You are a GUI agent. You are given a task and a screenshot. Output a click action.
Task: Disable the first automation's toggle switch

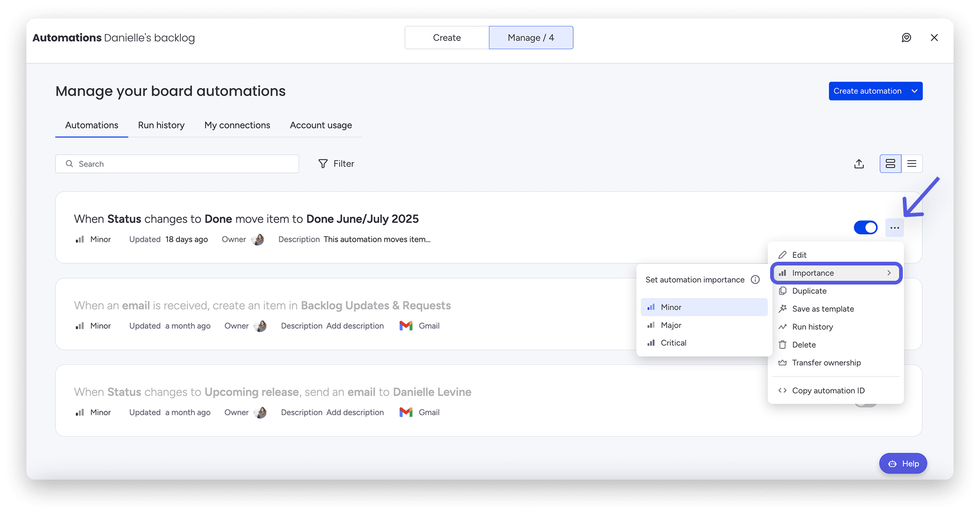point(865,227)
